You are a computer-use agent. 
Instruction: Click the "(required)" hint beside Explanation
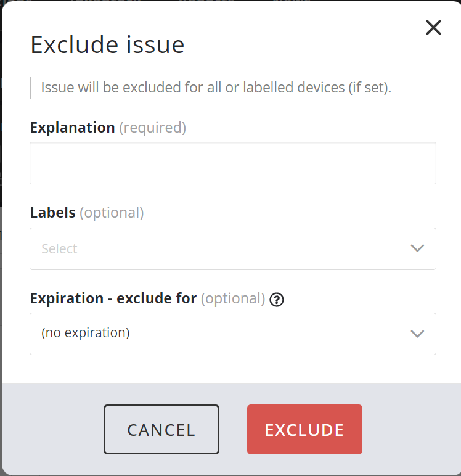click(152, 128)
